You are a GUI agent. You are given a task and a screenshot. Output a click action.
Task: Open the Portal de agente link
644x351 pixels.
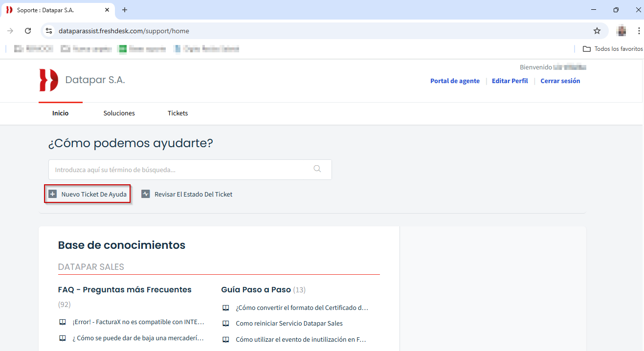[455, 81]
